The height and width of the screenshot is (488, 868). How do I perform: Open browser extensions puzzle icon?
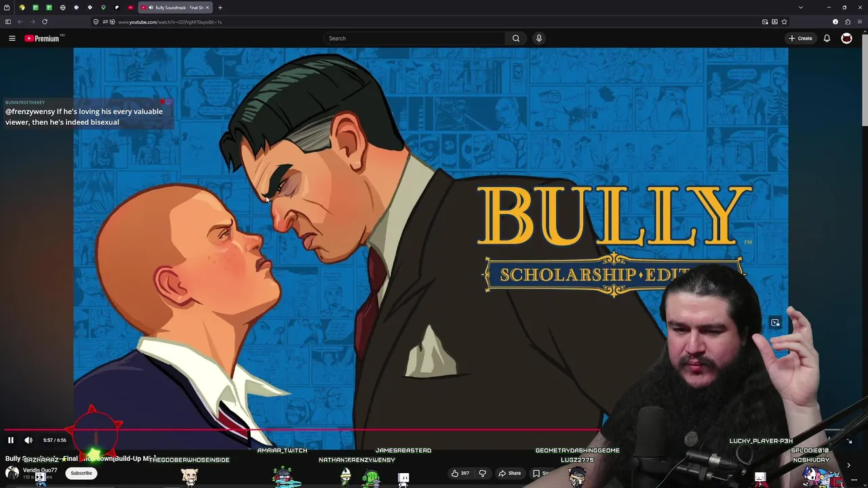848,22
